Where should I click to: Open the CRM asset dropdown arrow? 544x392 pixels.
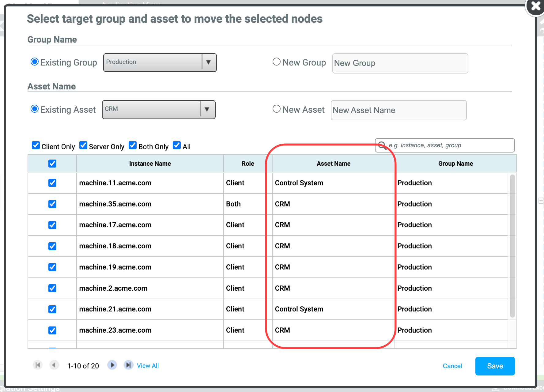207,109
